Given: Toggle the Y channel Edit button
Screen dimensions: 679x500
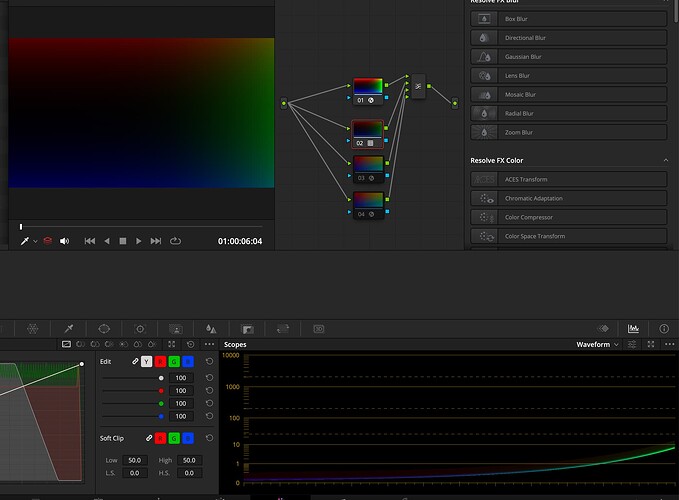Looking at the screenshot, I should pyautogui.click(x=147, y=361).
